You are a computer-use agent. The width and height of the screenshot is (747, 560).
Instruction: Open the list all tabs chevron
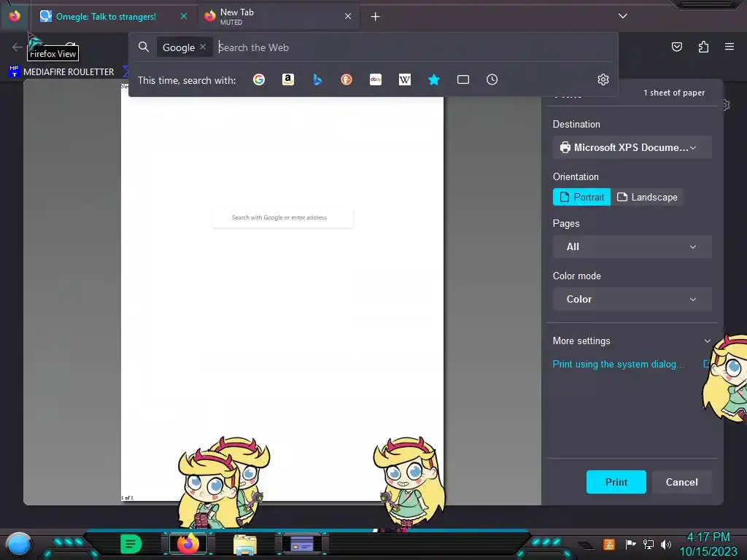coord(623,16)
